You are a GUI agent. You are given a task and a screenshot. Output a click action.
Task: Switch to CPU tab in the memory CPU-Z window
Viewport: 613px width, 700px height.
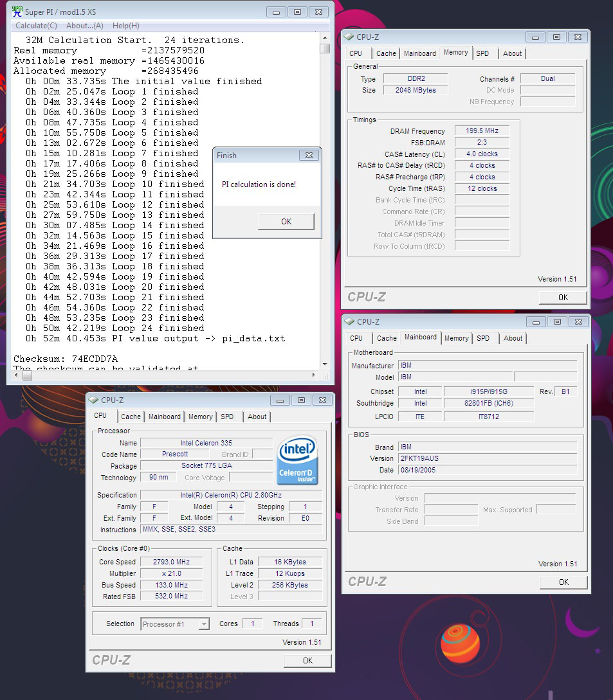pyautogui.click(x=356, y=53)
